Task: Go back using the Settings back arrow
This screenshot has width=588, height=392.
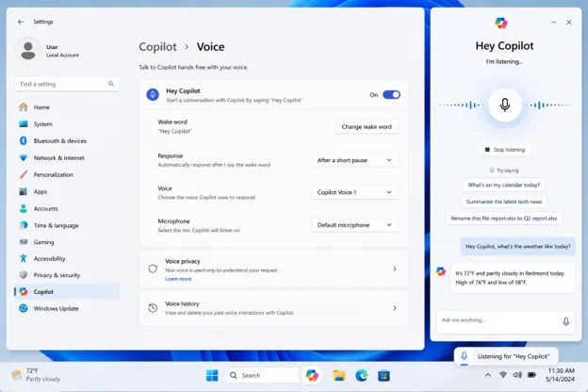Action: pos(21,22)
